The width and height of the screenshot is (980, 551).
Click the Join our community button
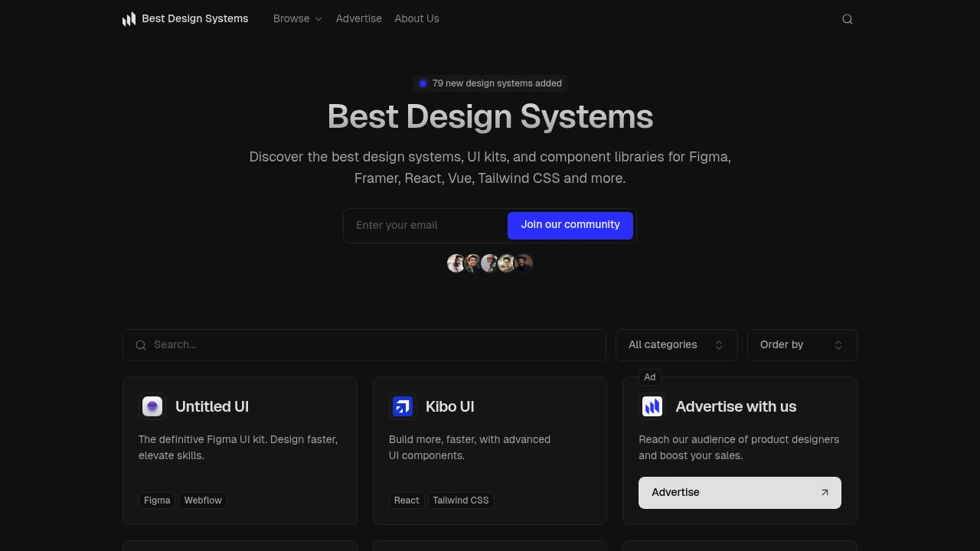pos(570,225)
